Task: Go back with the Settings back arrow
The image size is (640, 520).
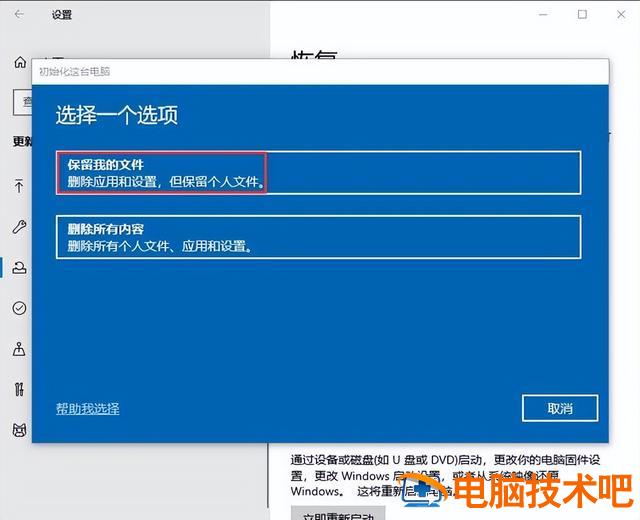Action: pyautogui.click(x=19, y=15)
